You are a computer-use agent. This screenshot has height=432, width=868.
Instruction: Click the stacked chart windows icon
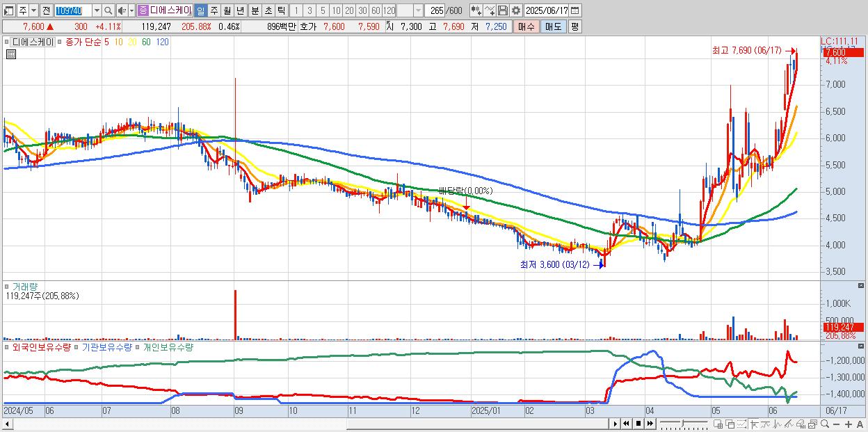point(813,424)
